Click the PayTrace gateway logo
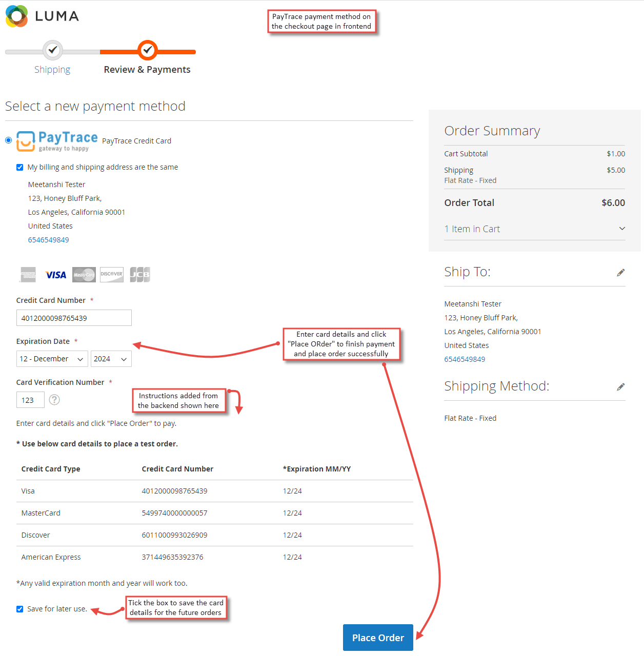644x656 pixels. click(57, 141)
